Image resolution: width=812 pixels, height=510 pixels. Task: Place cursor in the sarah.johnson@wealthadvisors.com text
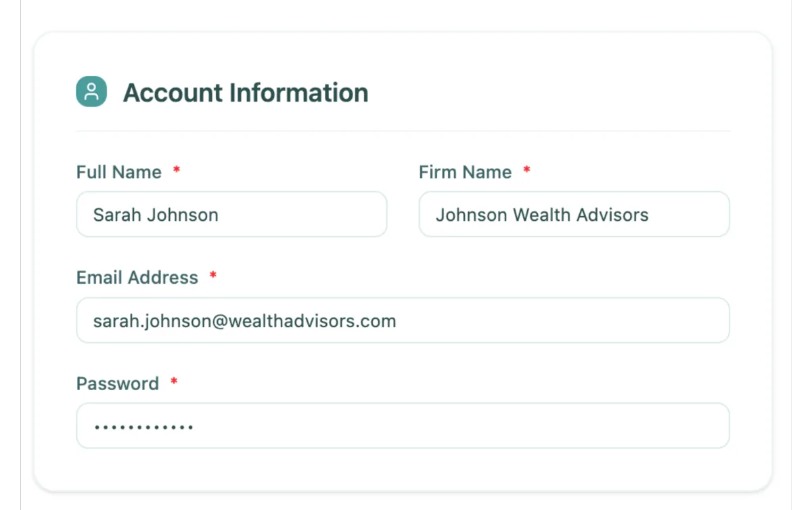(245, 321)
